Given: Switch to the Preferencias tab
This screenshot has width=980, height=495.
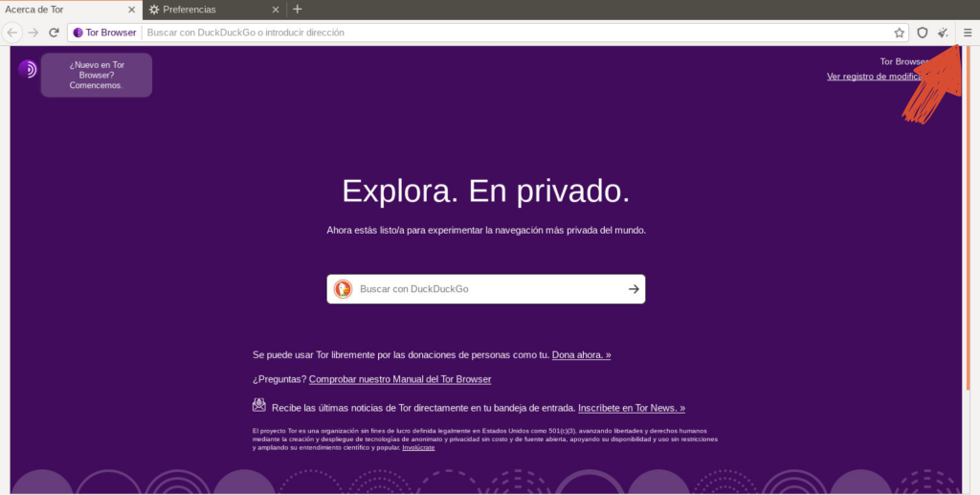Looking at the screenshot, I should coord(214,10).
